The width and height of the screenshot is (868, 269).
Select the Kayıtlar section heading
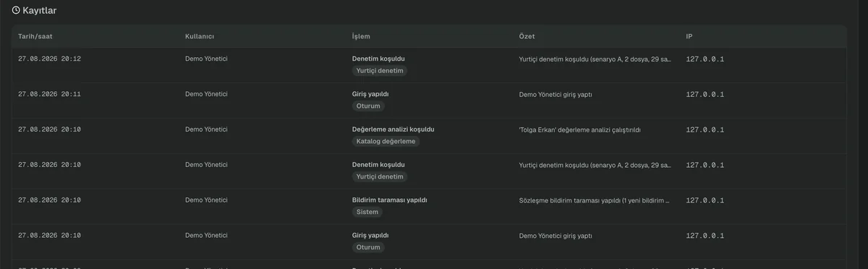tap(40, 11)
